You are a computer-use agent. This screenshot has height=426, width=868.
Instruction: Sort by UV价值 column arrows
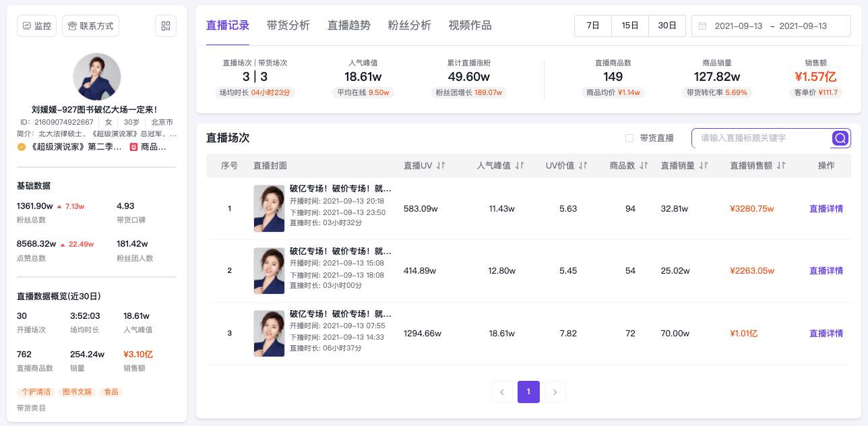(583, 165)
